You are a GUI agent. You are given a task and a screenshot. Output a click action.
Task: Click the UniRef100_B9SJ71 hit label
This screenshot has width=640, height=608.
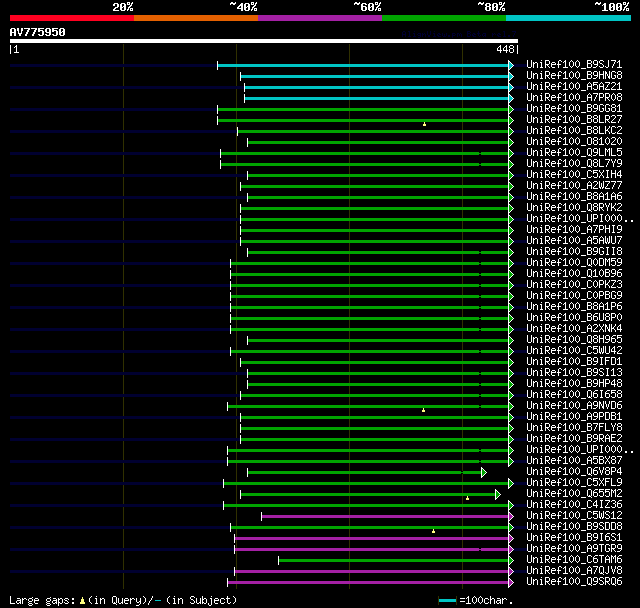click(574, 64)
